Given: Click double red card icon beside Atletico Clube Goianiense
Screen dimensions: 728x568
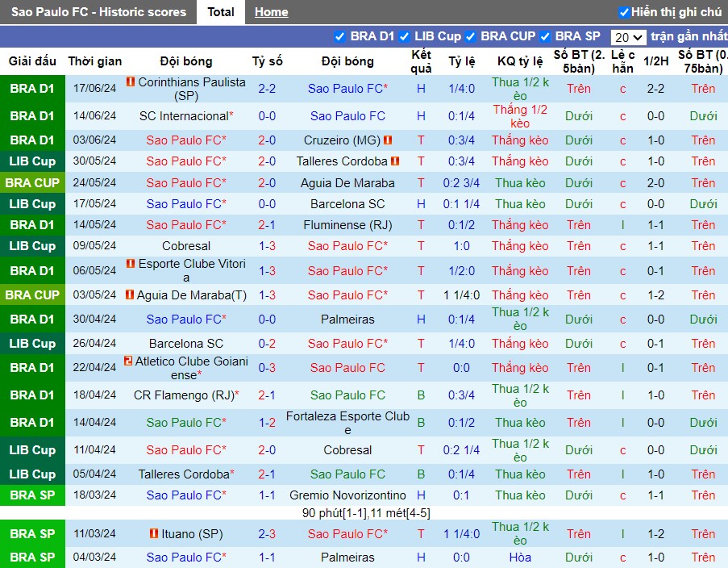Looking at the screenshot, I should coord(128,361).
